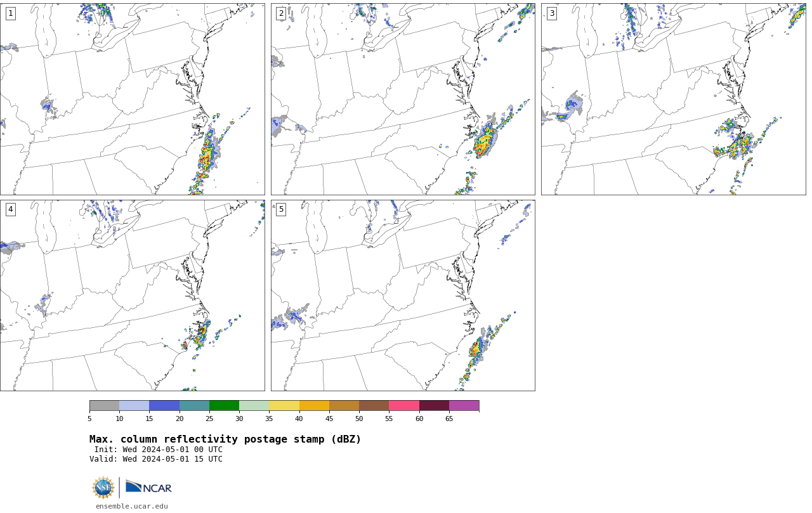Click the panel number 5 label
812x513 pixels.
(281, 209)
